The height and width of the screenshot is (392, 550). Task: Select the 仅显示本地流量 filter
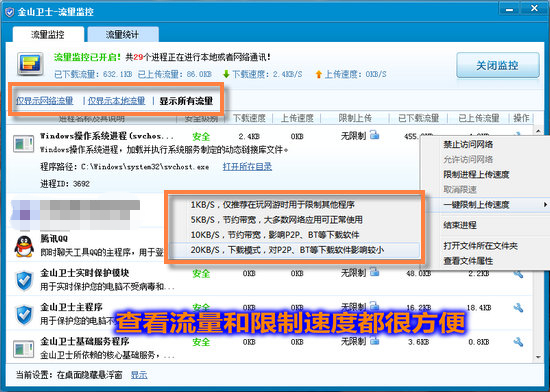point(116,101)
